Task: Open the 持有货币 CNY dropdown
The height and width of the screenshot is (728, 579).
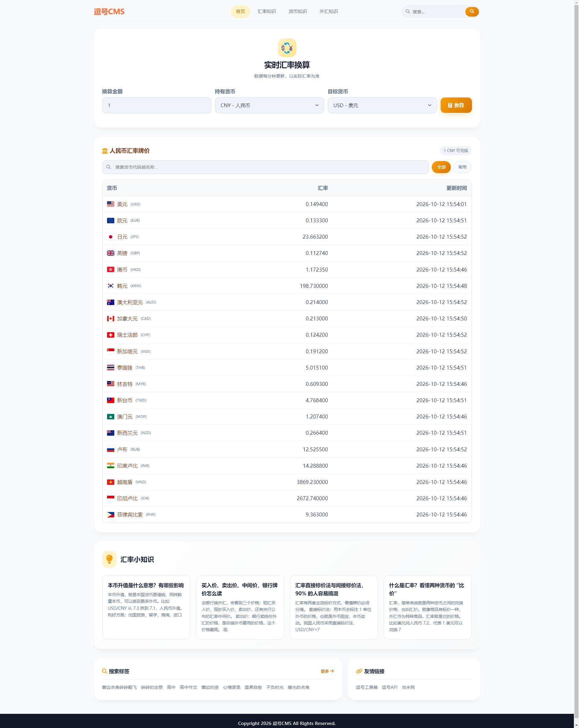Action: [269, 105]
